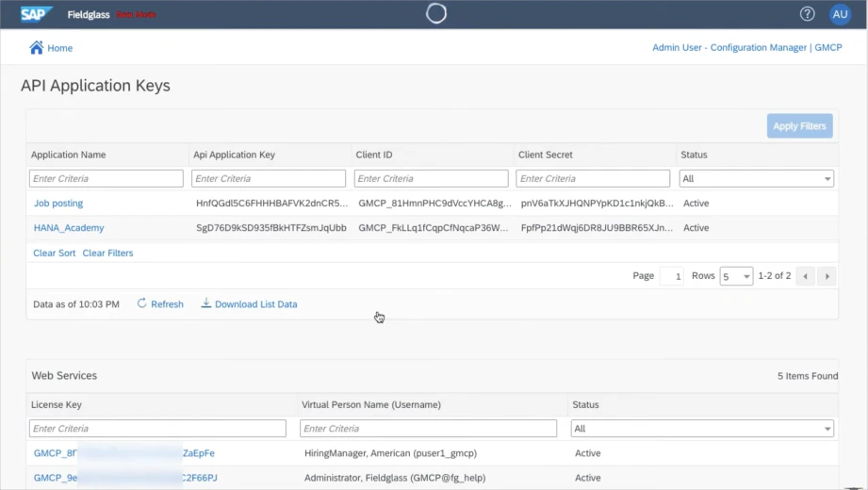Viewport: 868px width, 490px height.
Task: Select client ID GMCP_81HmnPHC9dVccYHCA8g...
Action: [434, 204]
